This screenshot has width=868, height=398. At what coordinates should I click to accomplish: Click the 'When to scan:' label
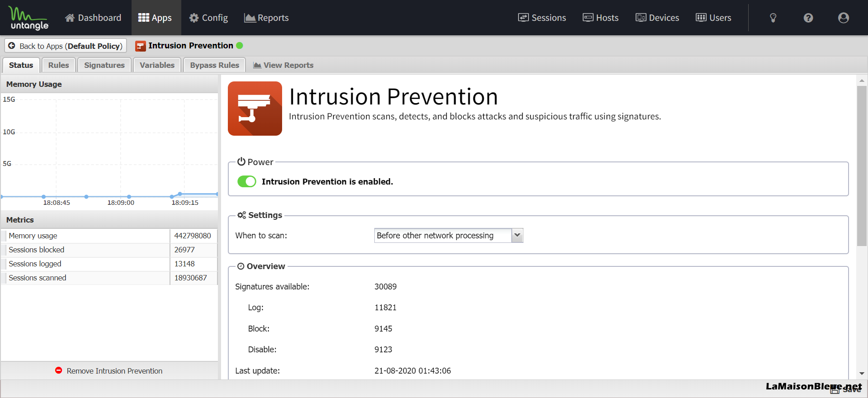pos(261,236)
